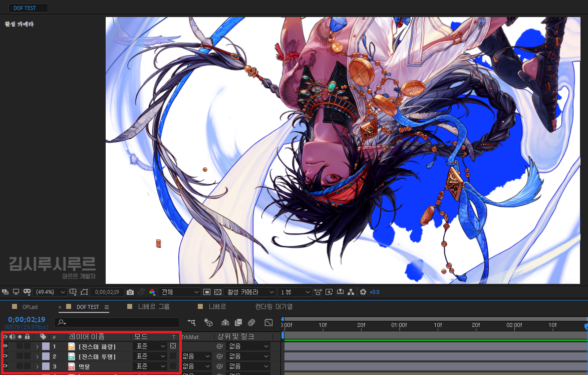Screen dimensions: 588x375
Task: Expand the 진스마 파랑 layer properties
Action: (37, 346)
